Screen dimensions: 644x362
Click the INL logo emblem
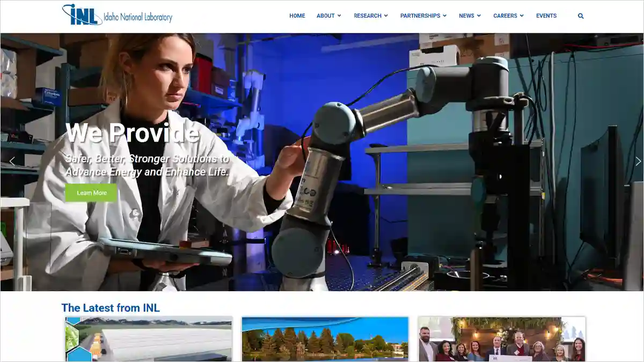[82, 15]
